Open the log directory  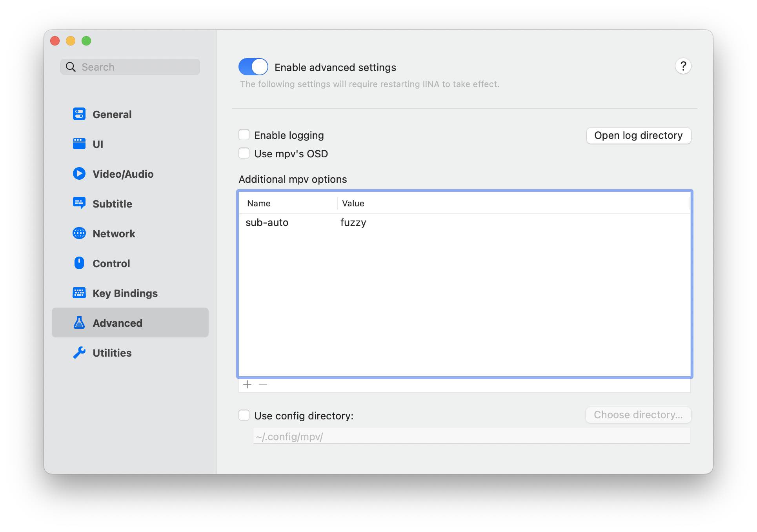coord(639,135)
